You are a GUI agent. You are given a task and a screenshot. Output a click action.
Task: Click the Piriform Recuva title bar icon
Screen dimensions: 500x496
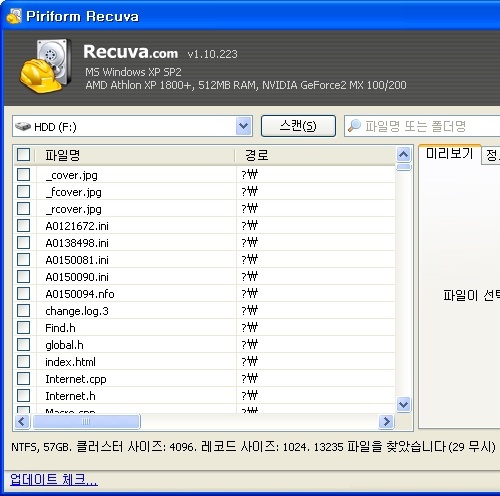14,16
